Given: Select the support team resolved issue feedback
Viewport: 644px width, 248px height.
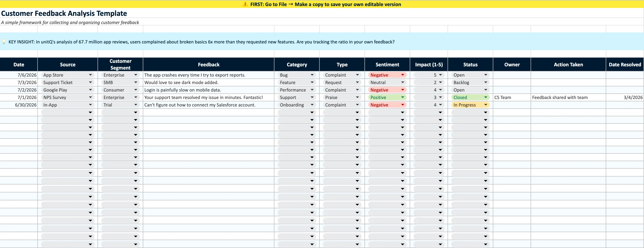Looking at the screenshot, I should point(209,97).
